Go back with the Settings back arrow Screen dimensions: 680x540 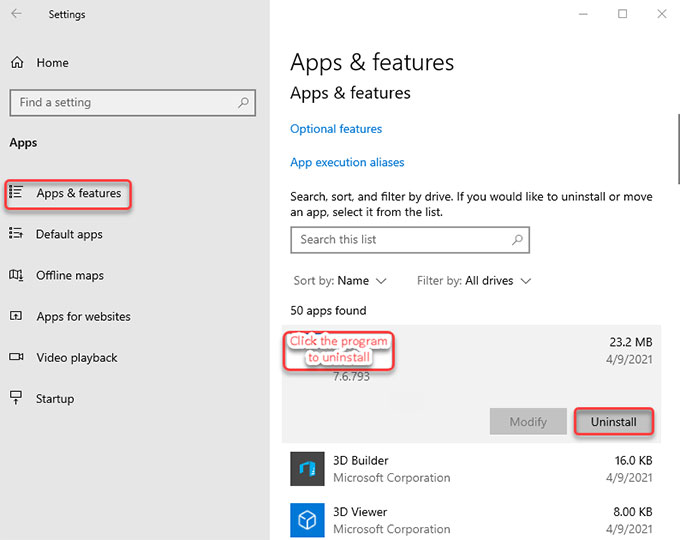(x=16, y=14)
